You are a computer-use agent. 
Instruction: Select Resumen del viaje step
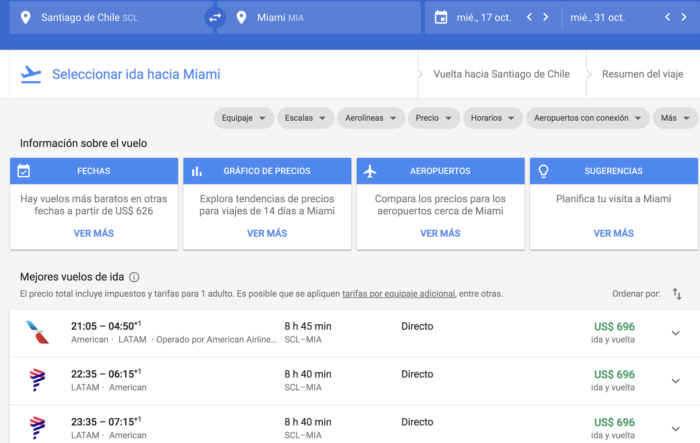click(642, 75)
